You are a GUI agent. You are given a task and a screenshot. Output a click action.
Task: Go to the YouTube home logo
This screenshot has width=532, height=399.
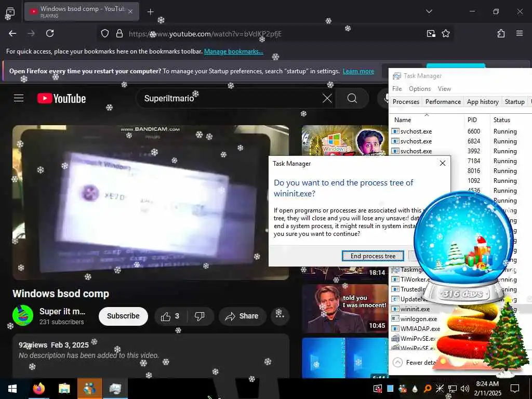(61, 98)
